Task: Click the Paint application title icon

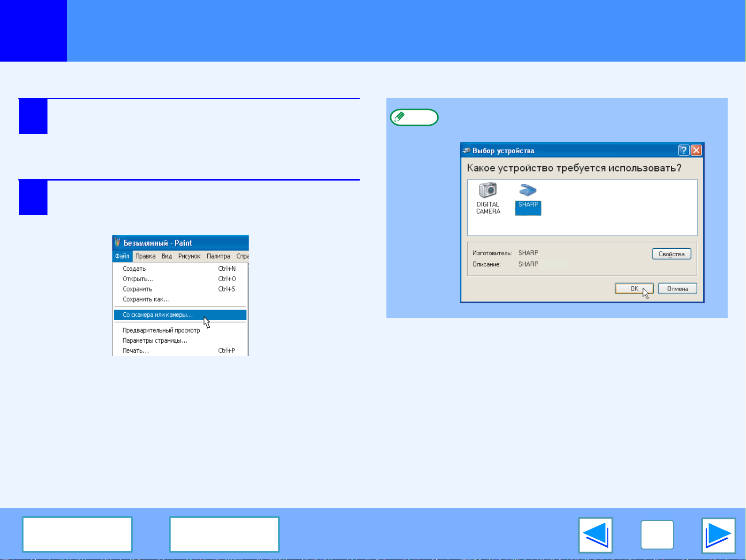Action: pos(118,243)
